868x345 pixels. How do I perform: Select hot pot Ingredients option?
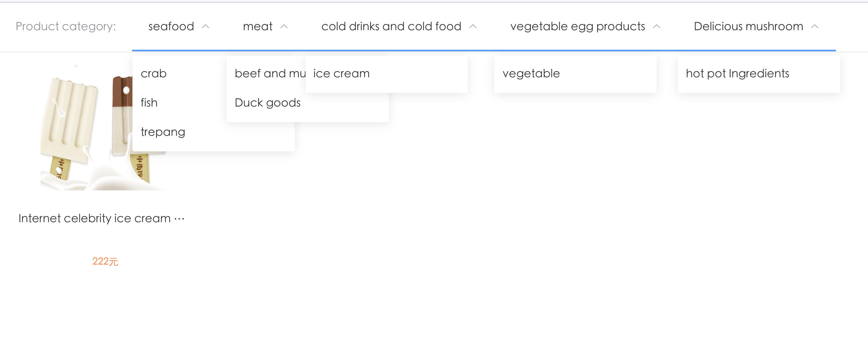(x=737, y=73)
